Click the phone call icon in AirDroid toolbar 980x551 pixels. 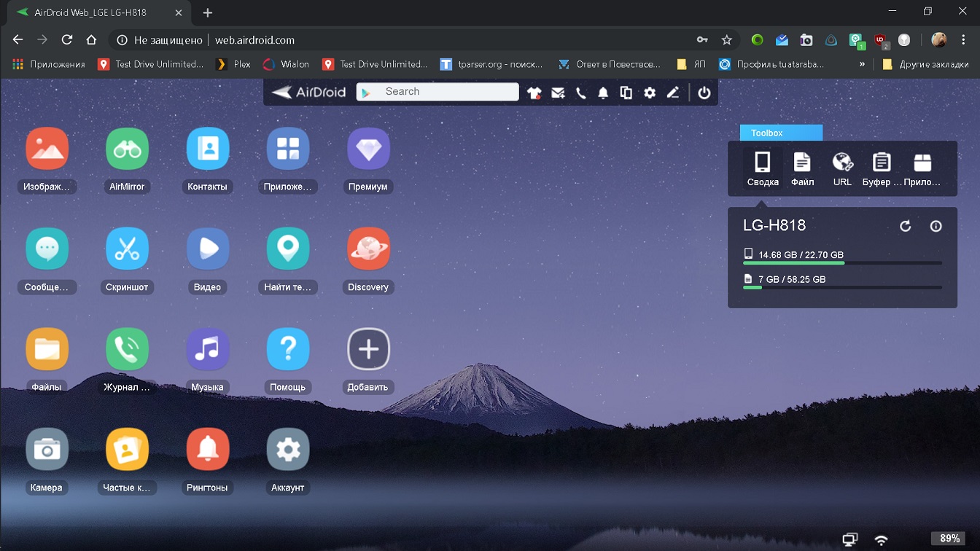[x=580, y=93]
